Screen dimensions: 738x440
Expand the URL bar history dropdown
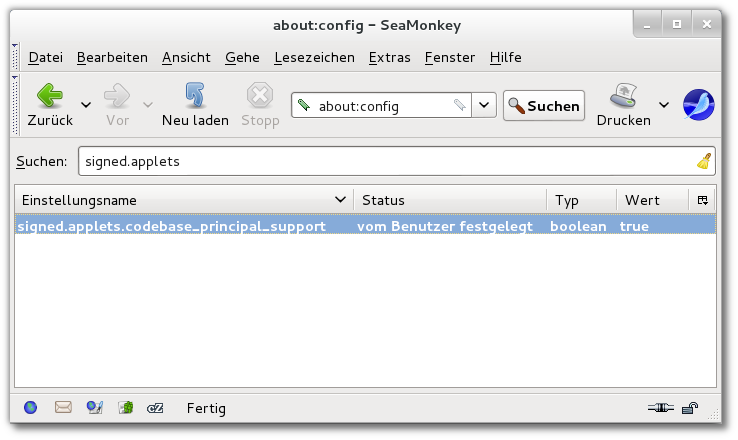[484, 104]
